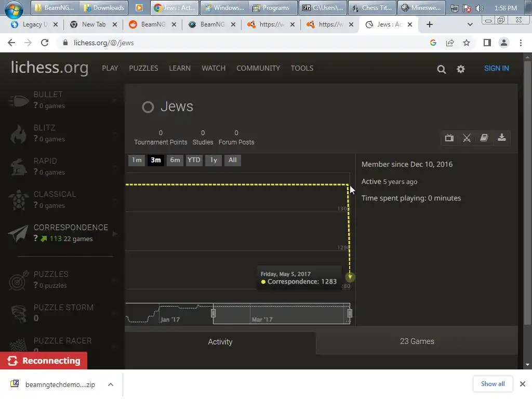Open the PUZZLES menu
The width and height of the screenshot is (532, 399).
coord(143,68)
